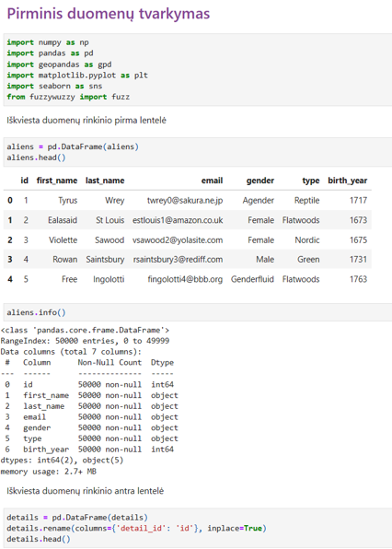Click the 'aliens.head()' code line
Screen dimensions: 392x549
point(36,158)
